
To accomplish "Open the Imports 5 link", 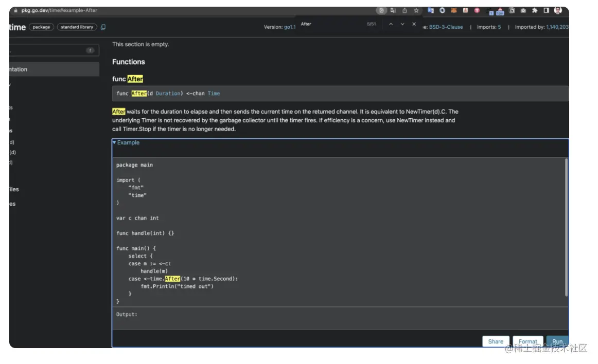I will click(489, 27).
